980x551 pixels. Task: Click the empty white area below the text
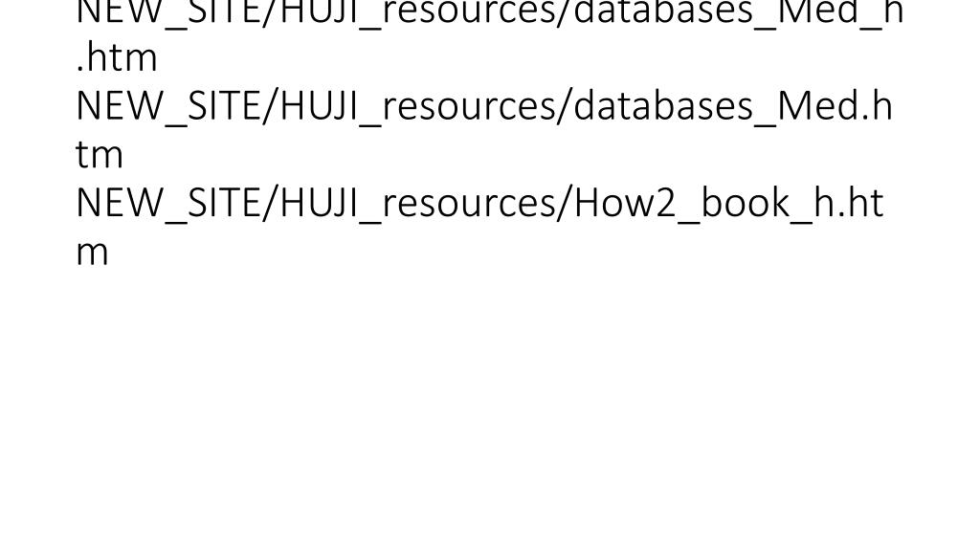pyautogui.click(x=490, y=406)
